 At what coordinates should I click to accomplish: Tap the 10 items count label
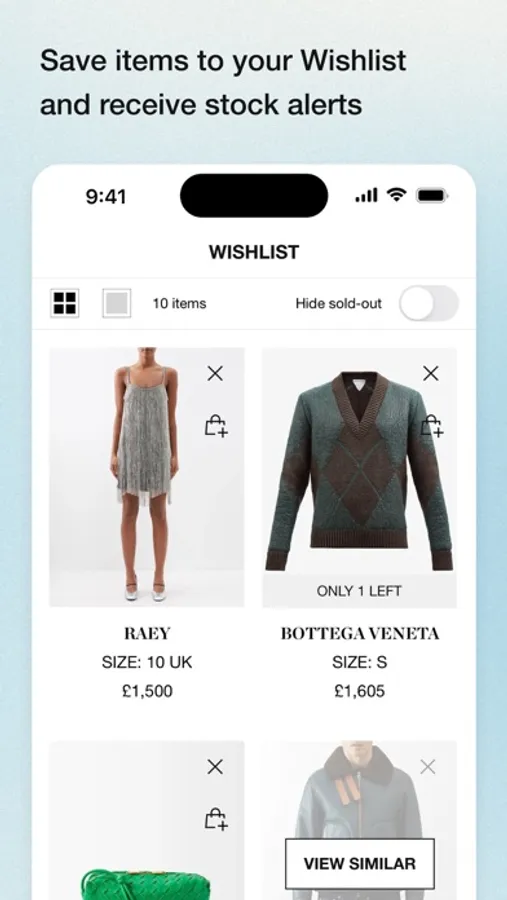click(x=179, y=304)
